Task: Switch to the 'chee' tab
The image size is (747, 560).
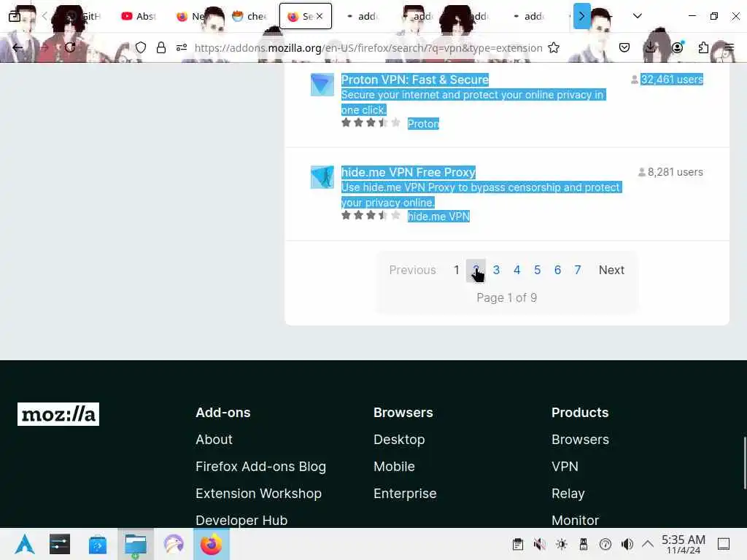Action: 249,16
